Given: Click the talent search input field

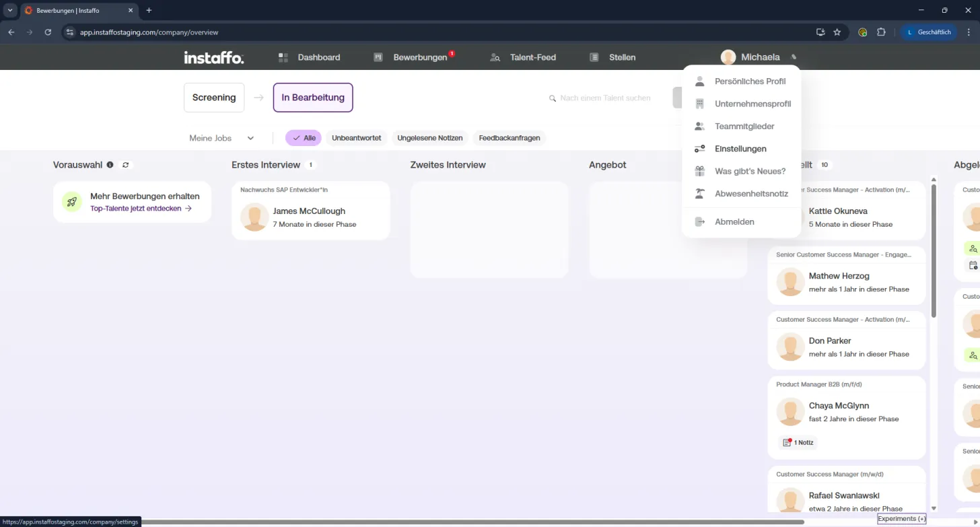Looking at the screenshot, I should (604, 98).
